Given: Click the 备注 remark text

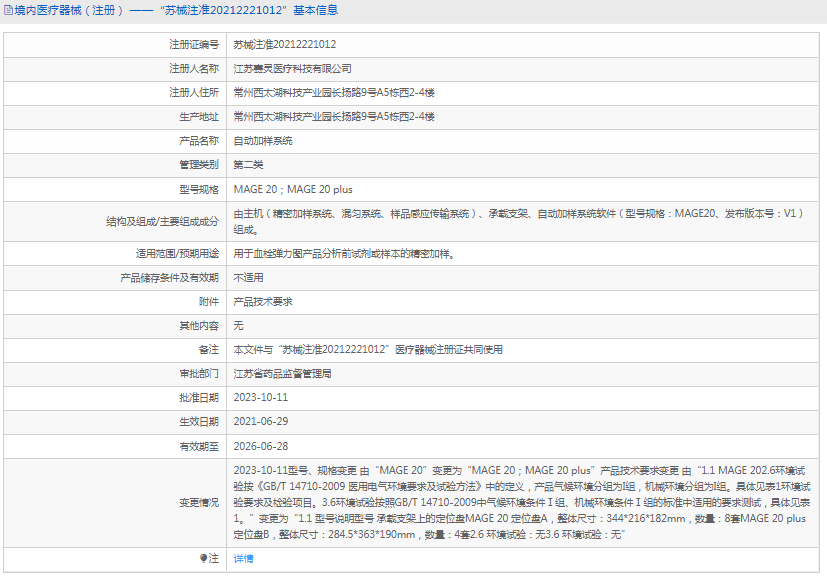Looking at the screenshot, I should pyautogui.click(x=368, y=350).
